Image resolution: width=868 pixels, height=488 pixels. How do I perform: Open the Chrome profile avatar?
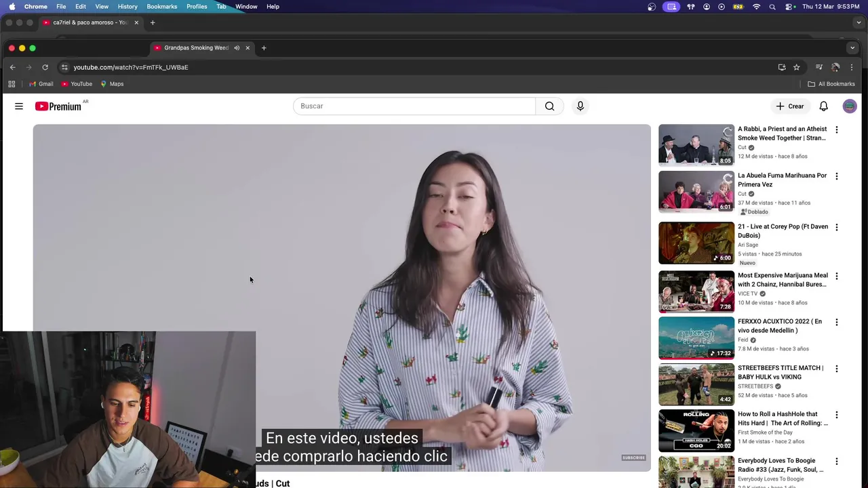(x=835, y=67)
